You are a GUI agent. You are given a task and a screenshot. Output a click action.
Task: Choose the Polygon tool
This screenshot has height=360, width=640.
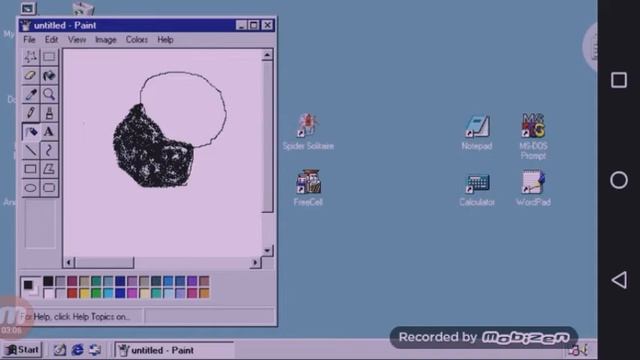49,169
